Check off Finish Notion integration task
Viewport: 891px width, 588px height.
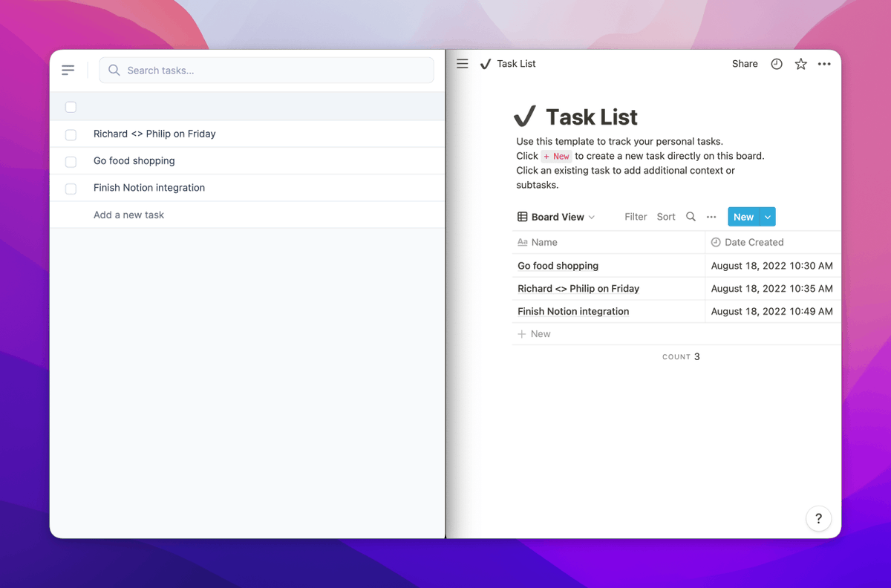(71, 189)
